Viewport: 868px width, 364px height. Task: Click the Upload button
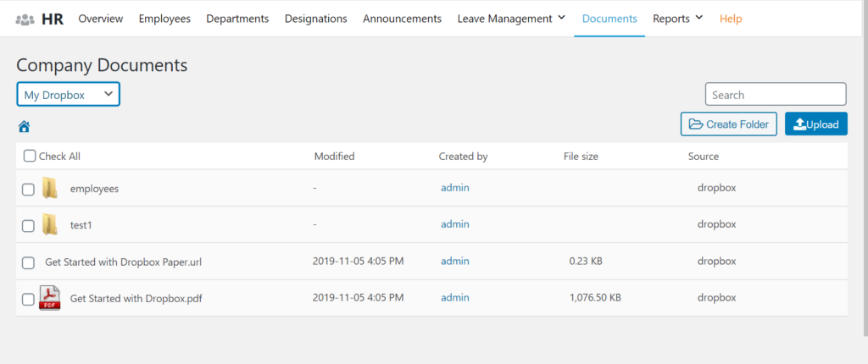(x=816, y=124)
